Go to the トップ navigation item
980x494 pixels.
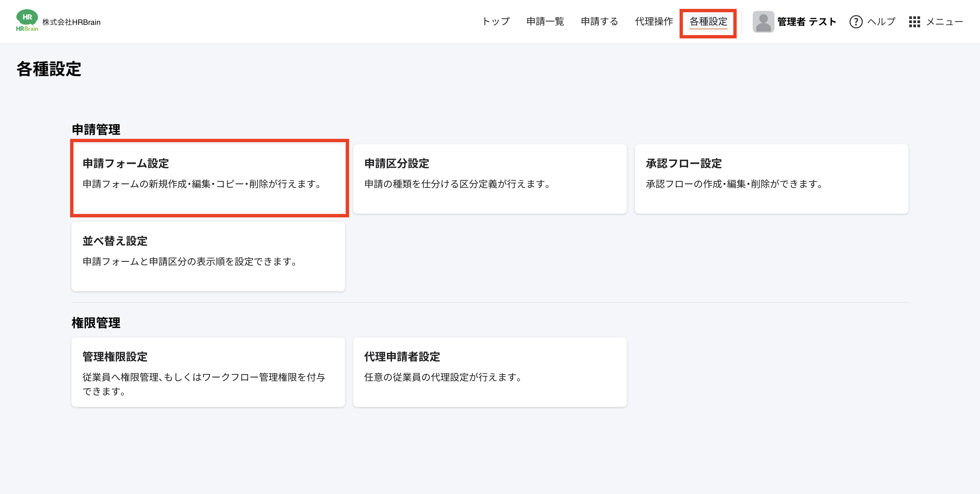tap(496, 22)
